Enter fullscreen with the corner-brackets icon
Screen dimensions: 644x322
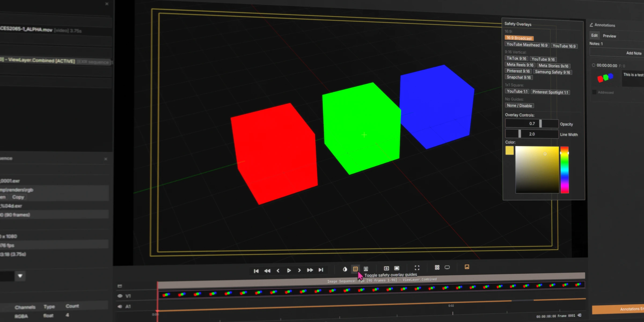tap(417, 268)
